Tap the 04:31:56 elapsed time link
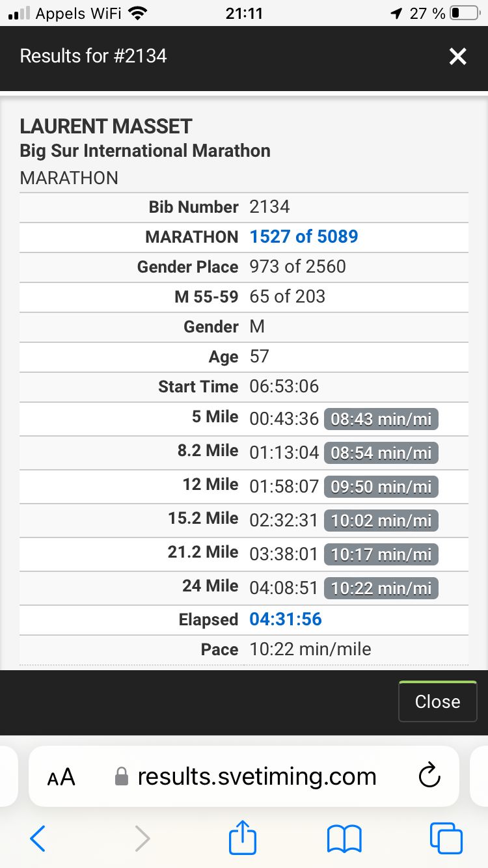Image resolution: width=488 pixels, height=868 pixels. 286,619
